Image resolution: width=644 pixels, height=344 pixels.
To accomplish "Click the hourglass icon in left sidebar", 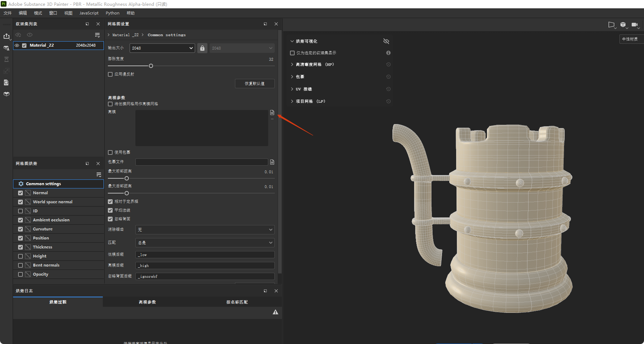I will [x=7, y=59].
